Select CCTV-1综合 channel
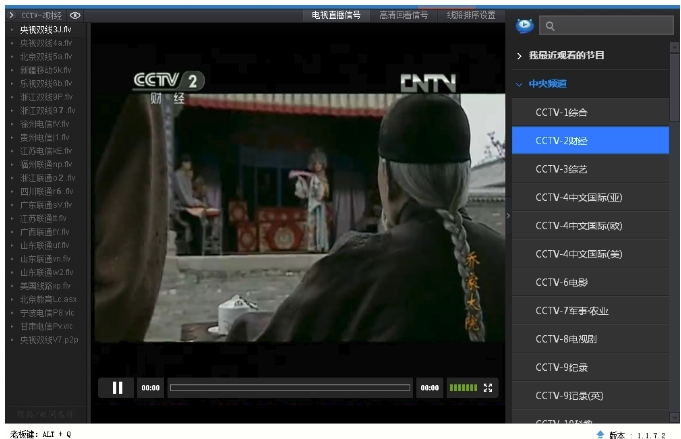Image resolution: width=681 pixels, height=439 pixels. coord(590,112)
